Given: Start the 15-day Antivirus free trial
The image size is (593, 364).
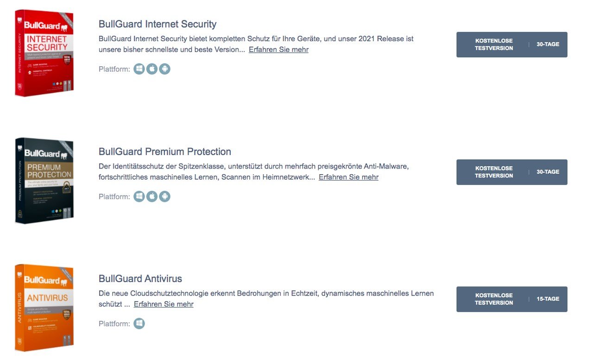Looking at the screenshot, I should [x=512, y=299].
